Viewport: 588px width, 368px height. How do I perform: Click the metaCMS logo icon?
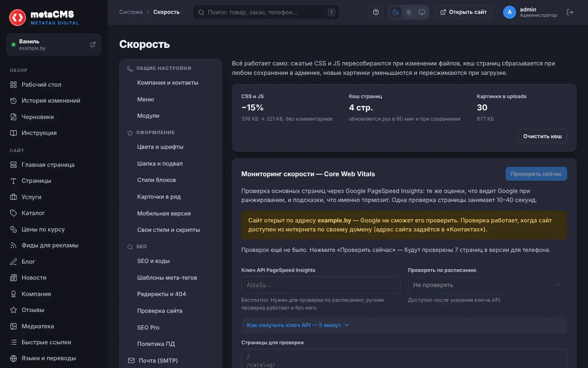pos(18,18)
